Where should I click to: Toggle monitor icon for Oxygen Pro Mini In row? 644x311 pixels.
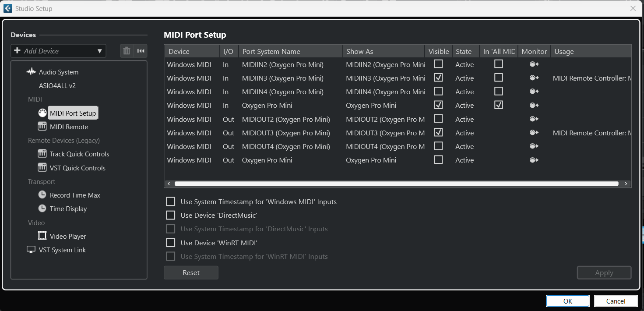point(534,105)
